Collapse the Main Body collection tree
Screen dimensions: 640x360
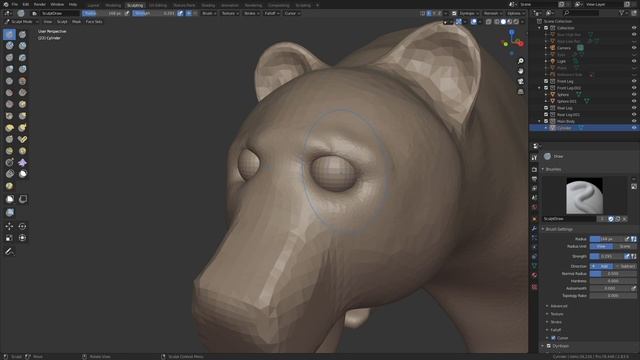click(540, 121)
